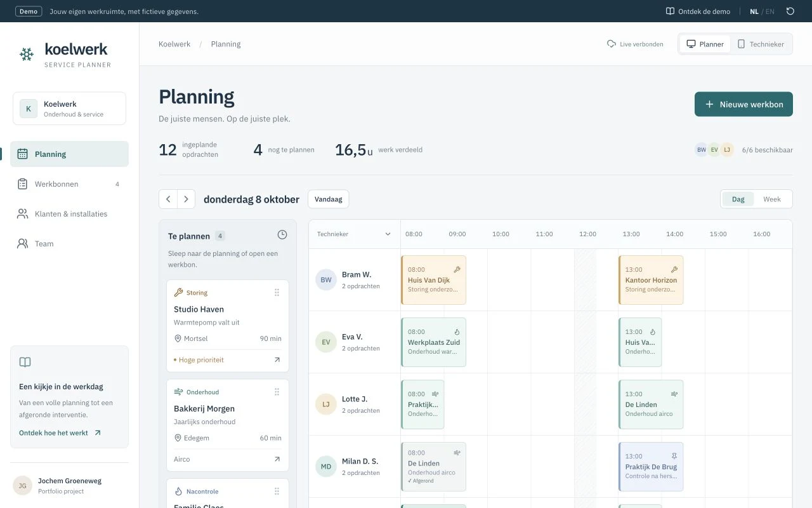Click the JG user avatar
The height and width of the screenshot is (508, 812).
pos(22,486)
